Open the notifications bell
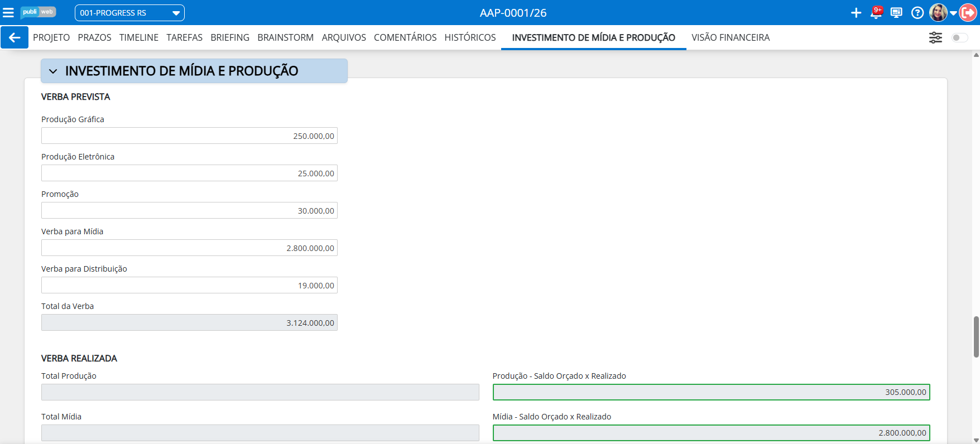This screenshot has width=980, height=444. 876,13
